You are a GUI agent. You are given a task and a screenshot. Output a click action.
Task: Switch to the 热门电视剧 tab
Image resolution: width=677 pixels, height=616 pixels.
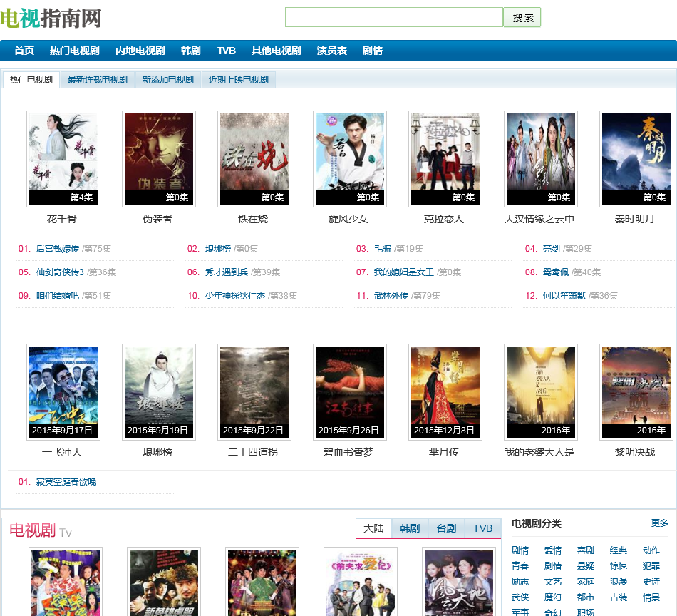point(31,80)
